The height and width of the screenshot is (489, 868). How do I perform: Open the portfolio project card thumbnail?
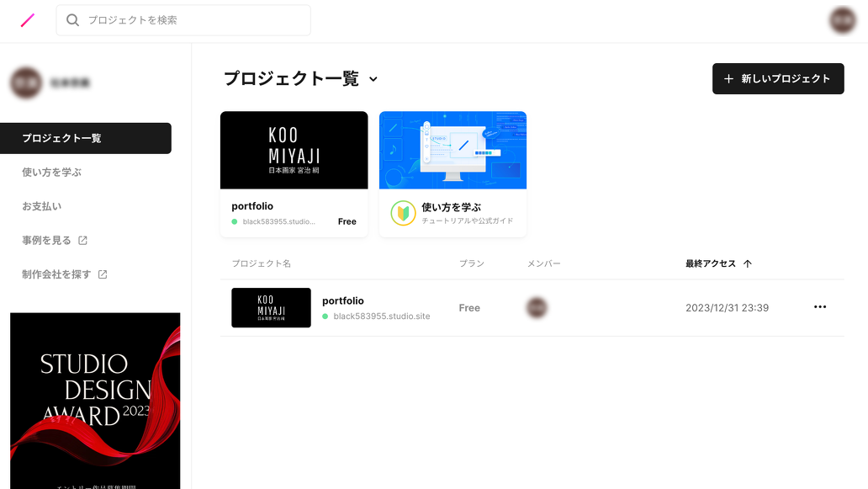[x=294, y=151]
